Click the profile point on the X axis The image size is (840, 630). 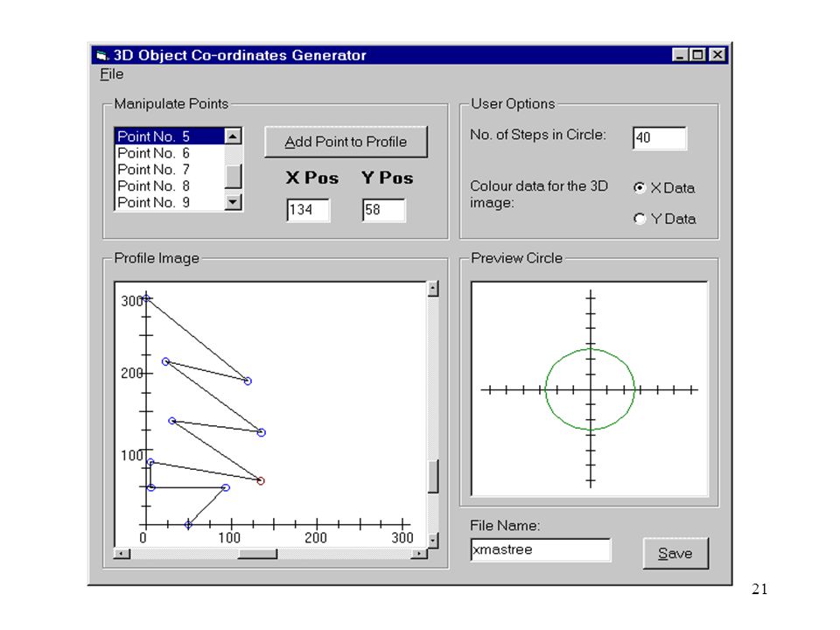point(189,524)
